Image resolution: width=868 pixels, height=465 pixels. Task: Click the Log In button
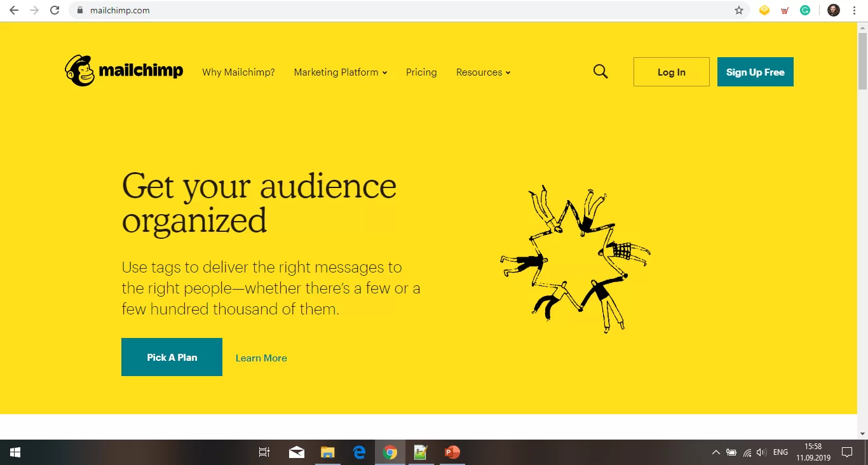click(x=671, y=72)
